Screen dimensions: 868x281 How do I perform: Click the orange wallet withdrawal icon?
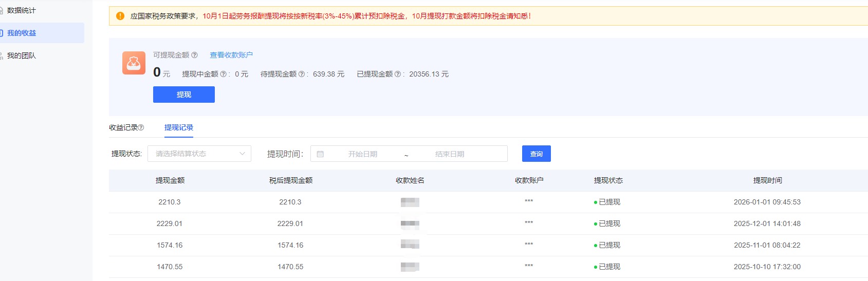point(134,63)
